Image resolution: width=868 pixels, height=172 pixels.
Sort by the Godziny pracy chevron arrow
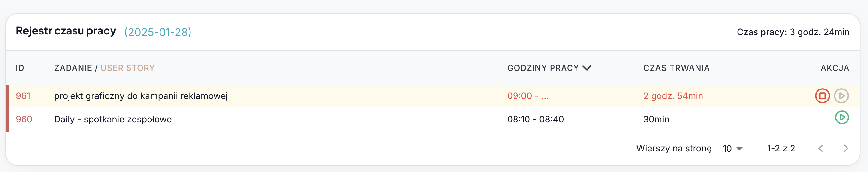click(587, 68)
